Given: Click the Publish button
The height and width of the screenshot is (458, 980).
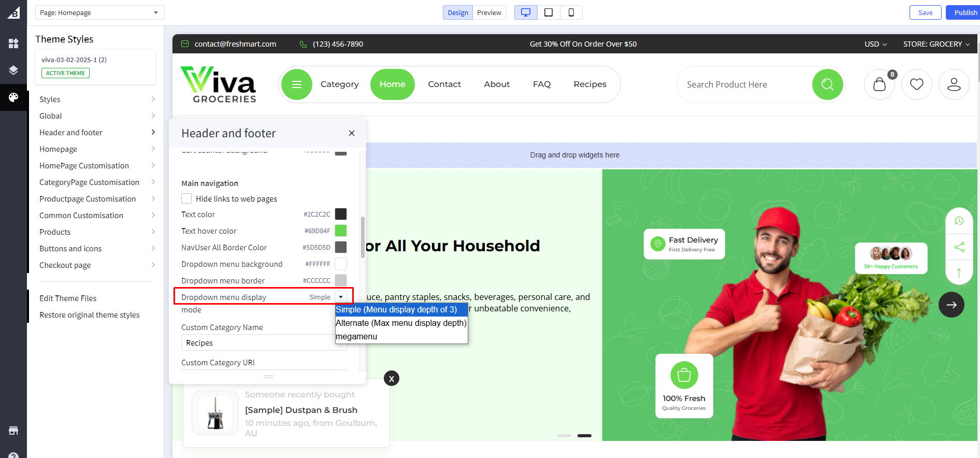Looking at the screenshot, I should click(x=965, y=12).
